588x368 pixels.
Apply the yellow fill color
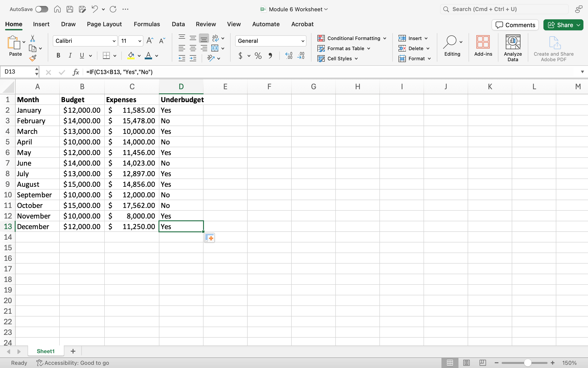pos(131,56)
